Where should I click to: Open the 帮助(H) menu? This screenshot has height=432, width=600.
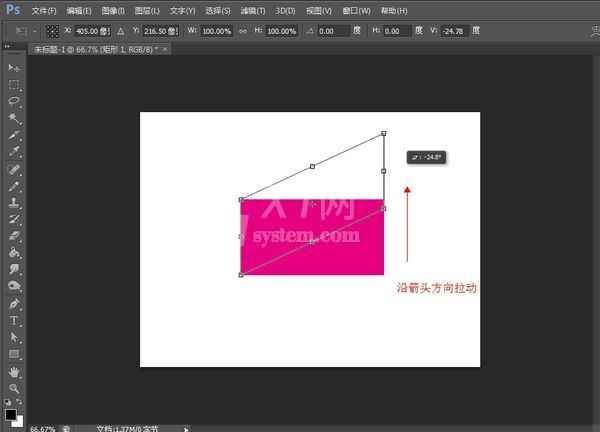(x=394, y=11)
